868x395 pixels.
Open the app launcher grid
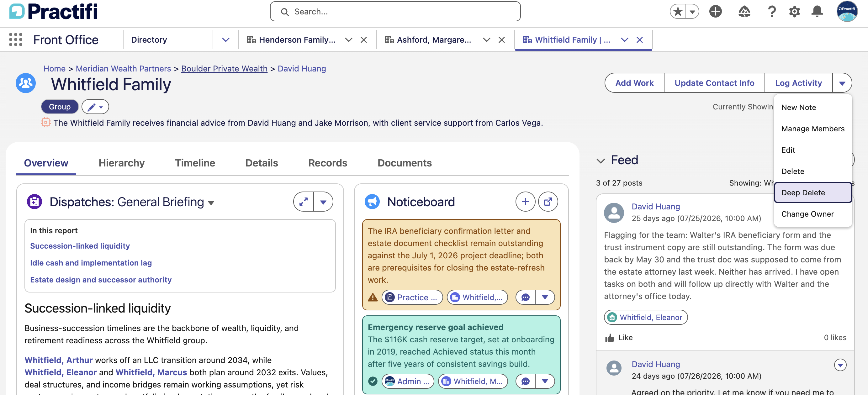(15, 40)
